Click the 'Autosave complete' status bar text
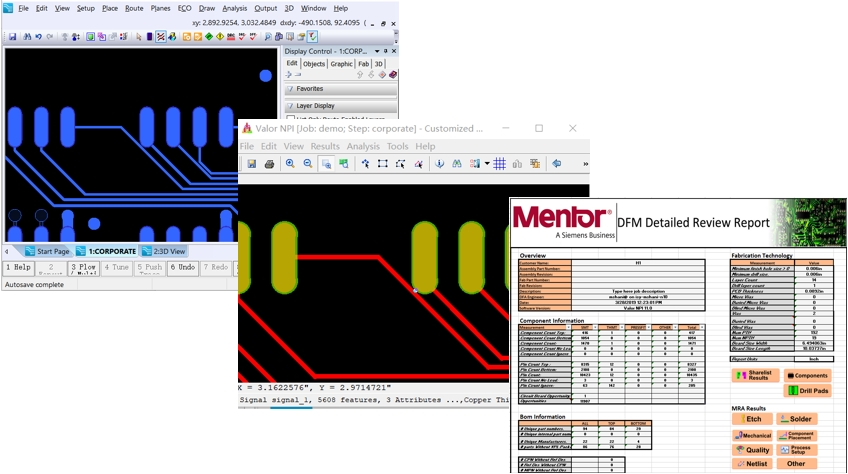 click(34, 285)
